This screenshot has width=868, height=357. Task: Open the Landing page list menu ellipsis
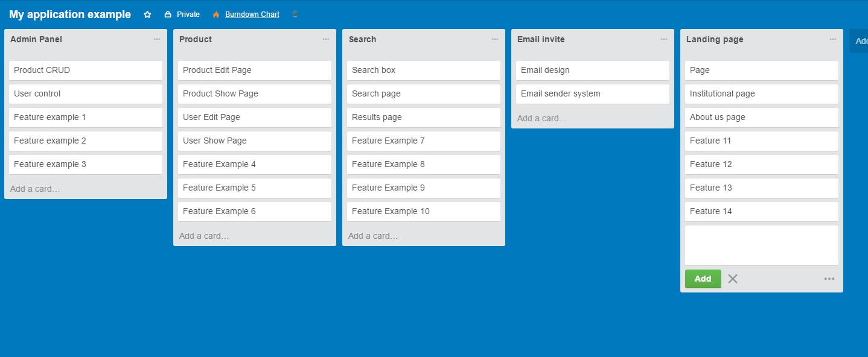pyautogui.click(x=833, y=39)
